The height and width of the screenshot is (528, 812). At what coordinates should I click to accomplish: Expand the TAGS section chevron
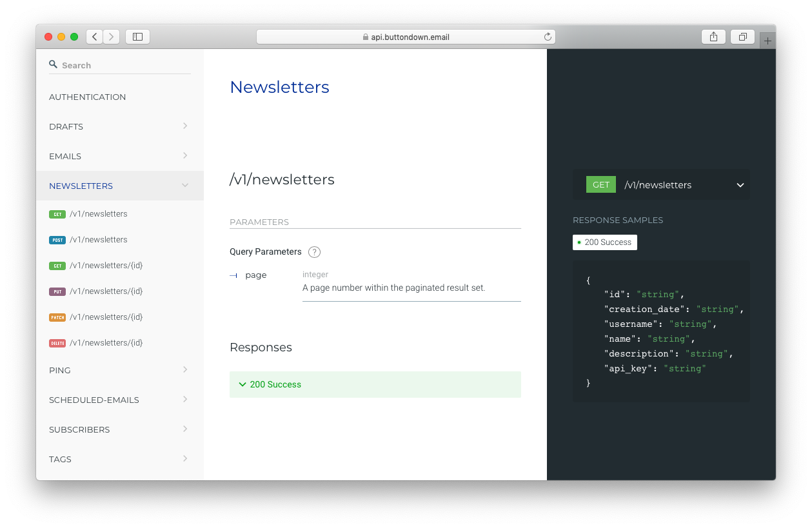coord(185,458)
